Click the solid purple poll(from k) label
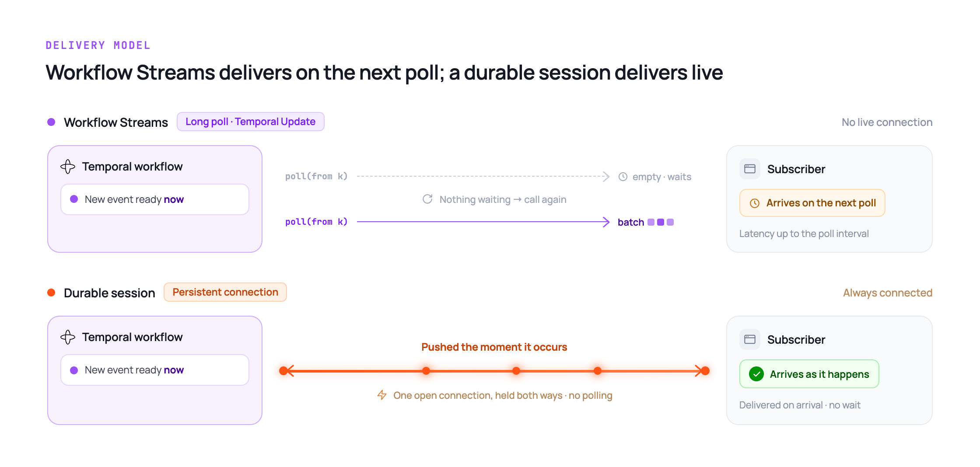Image resolution: width=980 pixels, height=467 pixels. [x=316, y=222]
